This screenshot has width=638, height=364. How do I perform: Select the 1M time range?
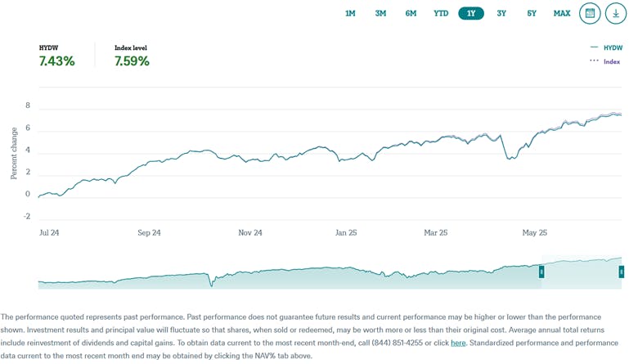(x=350, y=13)
